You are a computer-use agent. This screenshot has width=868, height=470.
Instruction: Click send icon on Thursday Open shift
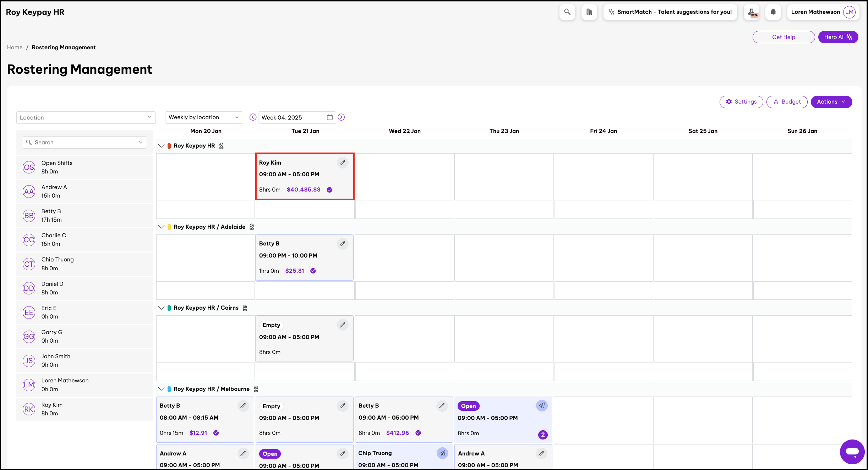(542, 405)
